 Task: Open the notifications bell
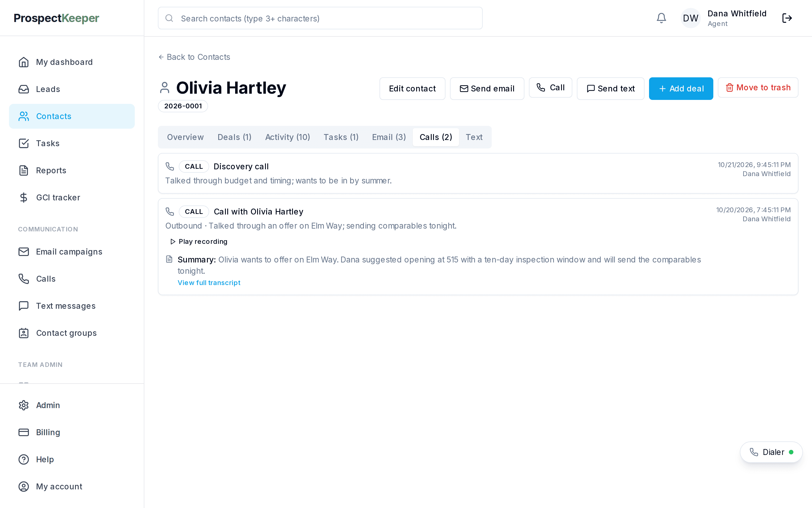661,18
